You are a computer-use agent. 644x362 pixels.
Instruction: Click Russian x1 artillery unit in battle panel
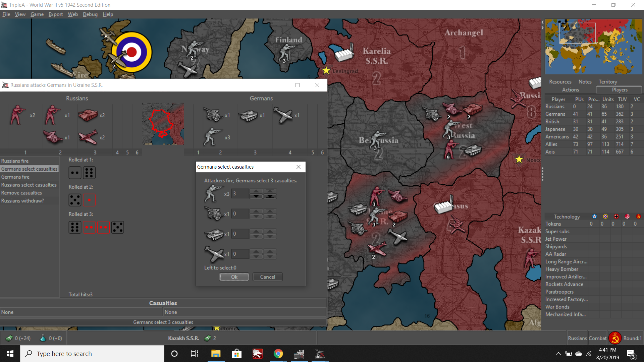(53, 137)
